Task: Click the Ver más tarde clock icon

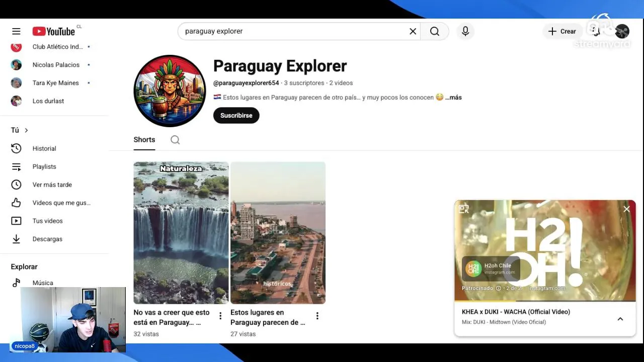Action: pos(16,185)
